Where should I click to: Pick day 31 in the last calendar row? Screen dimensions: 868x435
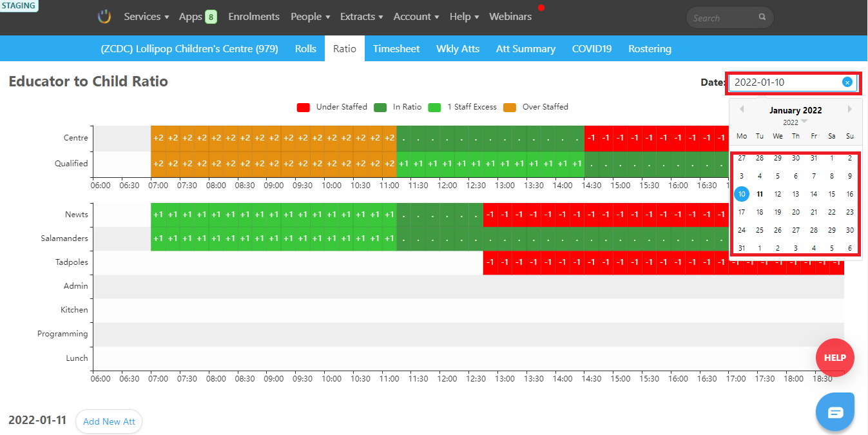[742, 248]
